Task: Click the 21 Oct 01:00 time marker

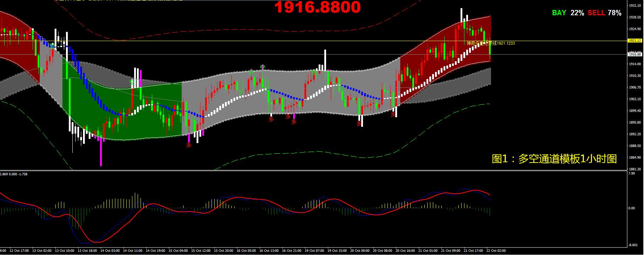Action: point(428,251)
